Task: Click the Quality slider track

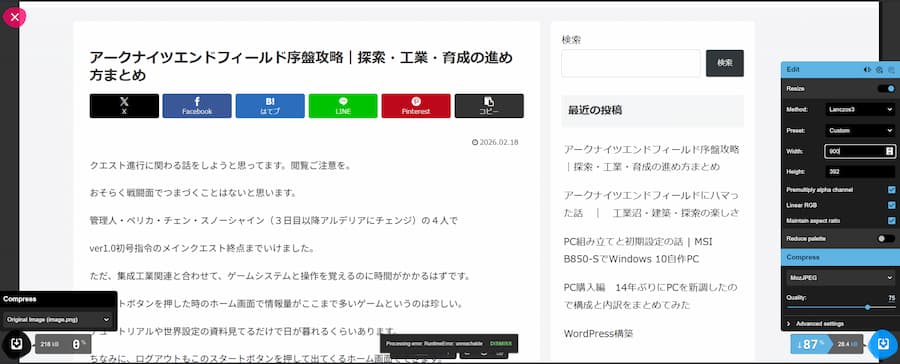Action: (840, 308)
